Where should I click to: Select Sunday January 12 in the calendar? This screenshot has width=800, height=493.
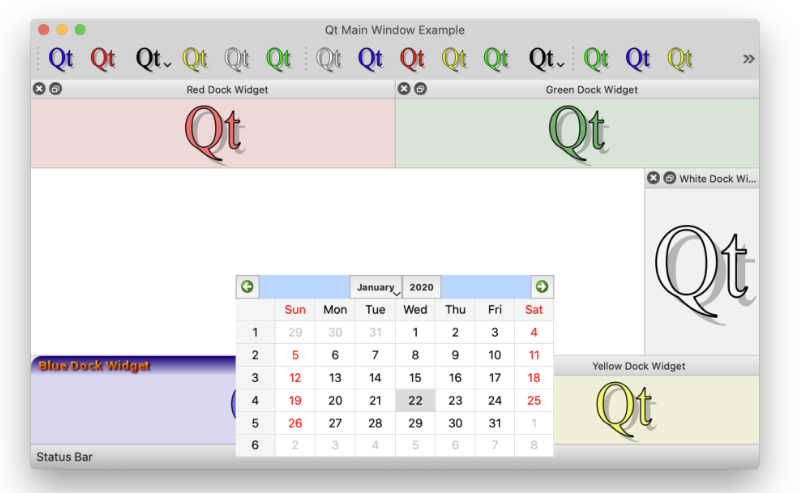pos(295,378)
